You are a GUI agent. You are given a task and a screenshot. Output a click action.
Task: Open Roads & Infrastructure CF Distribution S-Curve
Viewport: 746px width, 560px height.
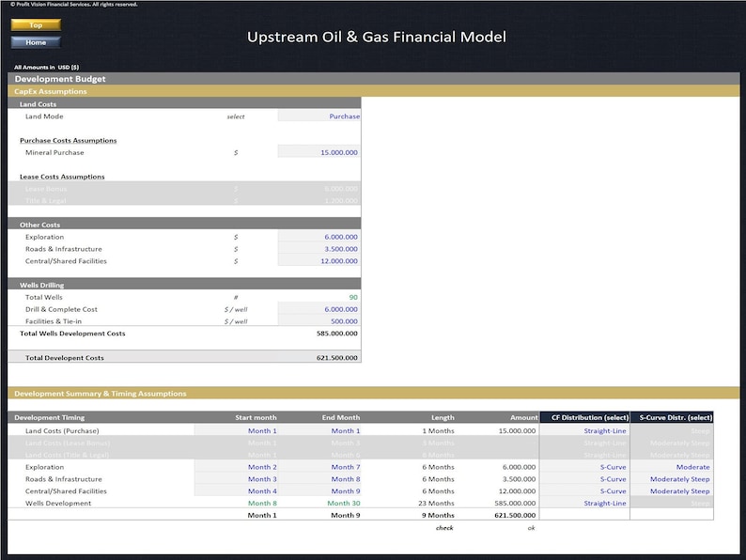(x=584, y=479)
